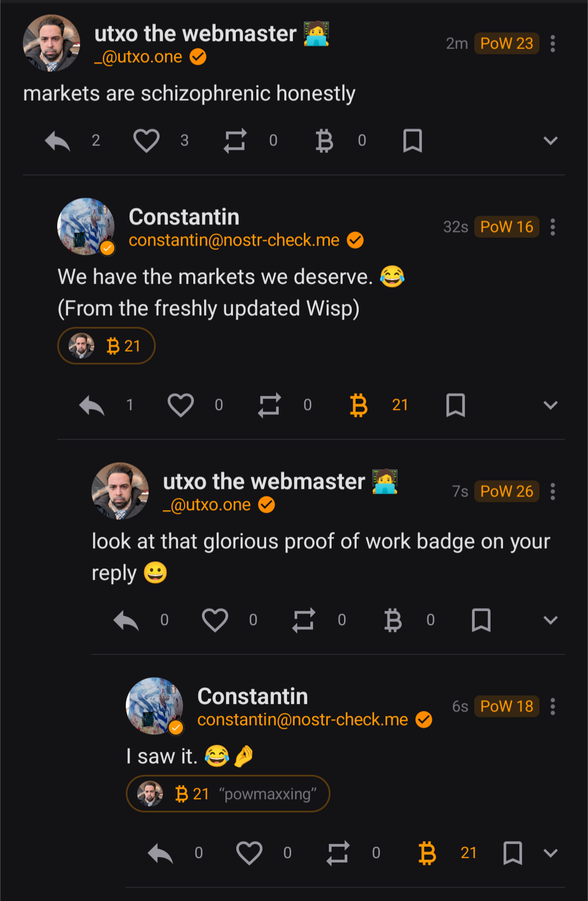
Task: Reply to the 'I saw it.' post
Action: point(161,853)
